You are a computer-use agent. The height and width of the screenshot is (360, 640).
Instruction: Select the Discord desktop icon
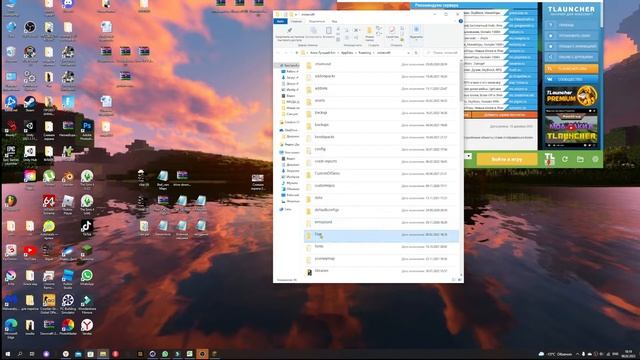coord(68,4)
